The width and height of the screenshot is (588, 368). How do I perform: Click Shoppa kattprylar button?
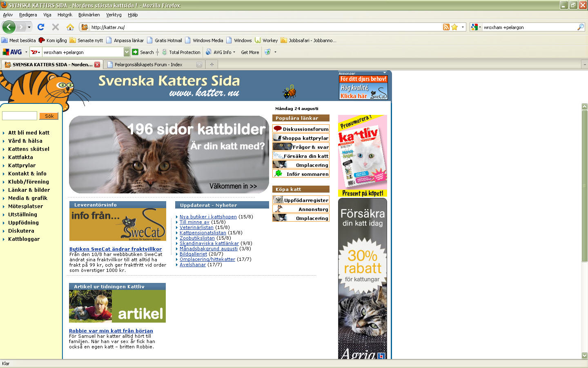[x=301, y=138]
